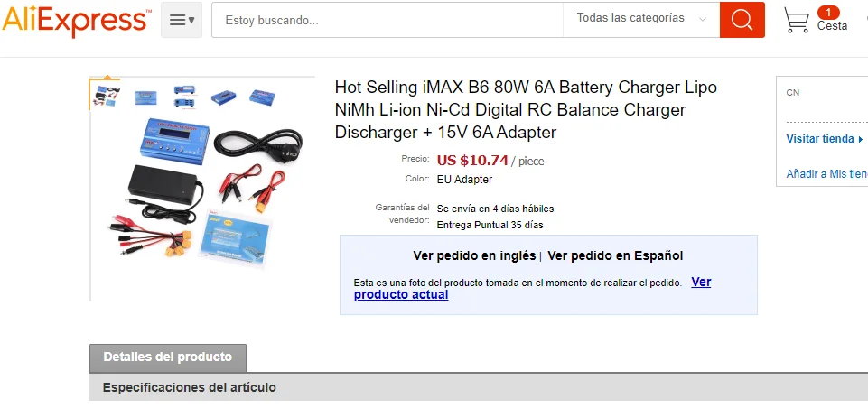The width and height of the screenshot is (868, 417).
Task: Click Añadir a Mis tiendas link
Action: tap(827, 173)
